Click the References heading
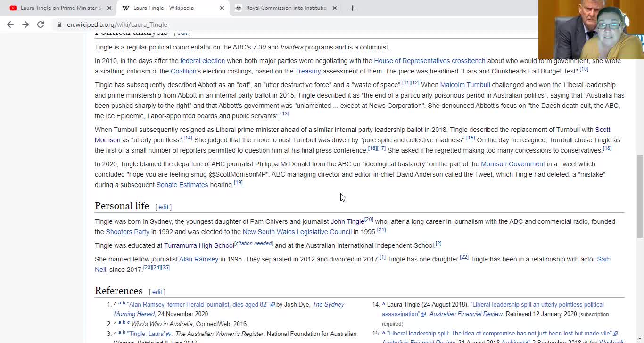 (x=119, y=291)
